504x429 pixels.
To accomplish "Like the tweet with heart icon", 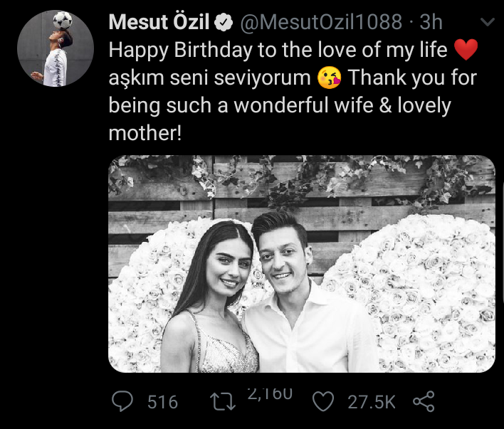I will [x=324, y=402].
